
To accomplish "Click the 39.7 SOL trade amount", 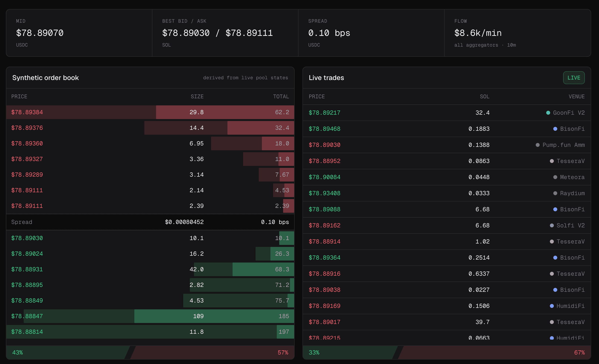I will [x=482, y=322].
